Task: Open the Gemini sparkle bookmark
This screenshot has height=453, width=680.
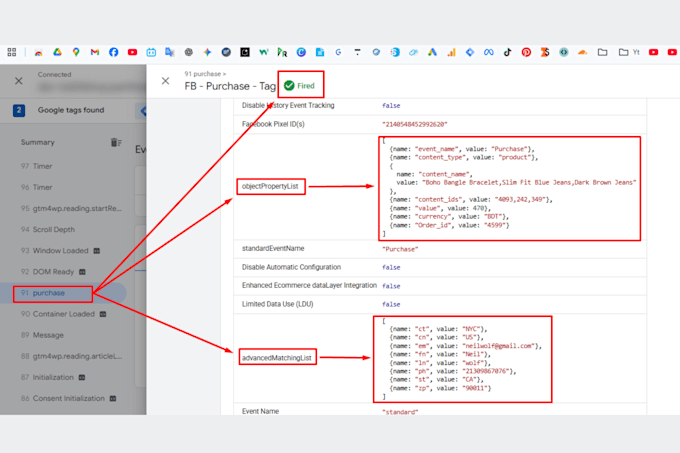Action: tap(207, 52)
